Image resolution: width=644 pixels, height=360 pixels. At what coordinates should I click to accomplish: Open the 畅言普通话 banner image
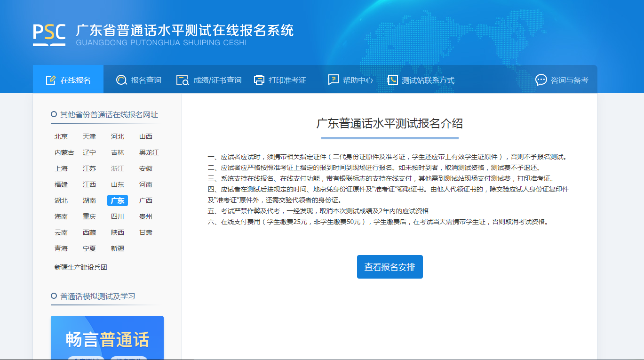[x=107, y=338]
